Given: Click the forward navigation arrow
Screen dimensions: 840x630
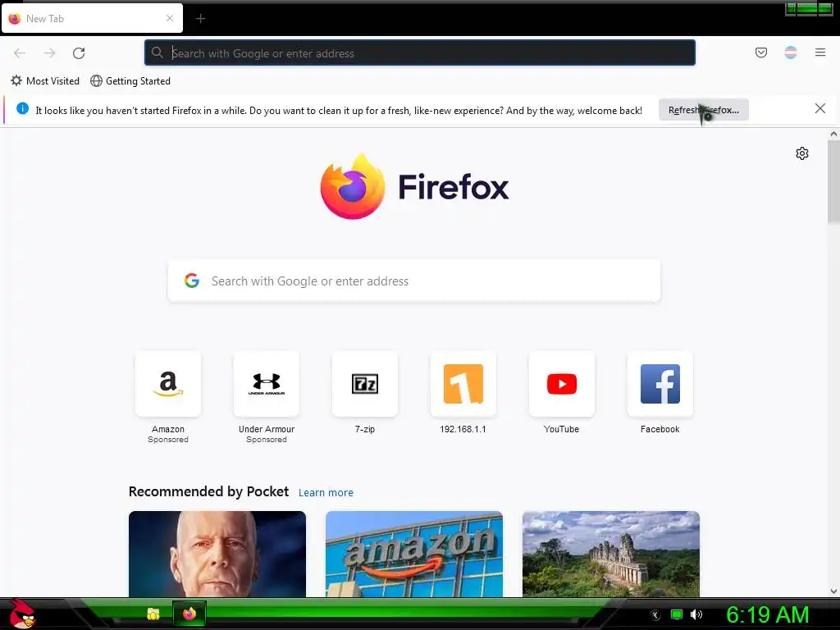Looking at the screenshot, I should click(x=50, y=53).
